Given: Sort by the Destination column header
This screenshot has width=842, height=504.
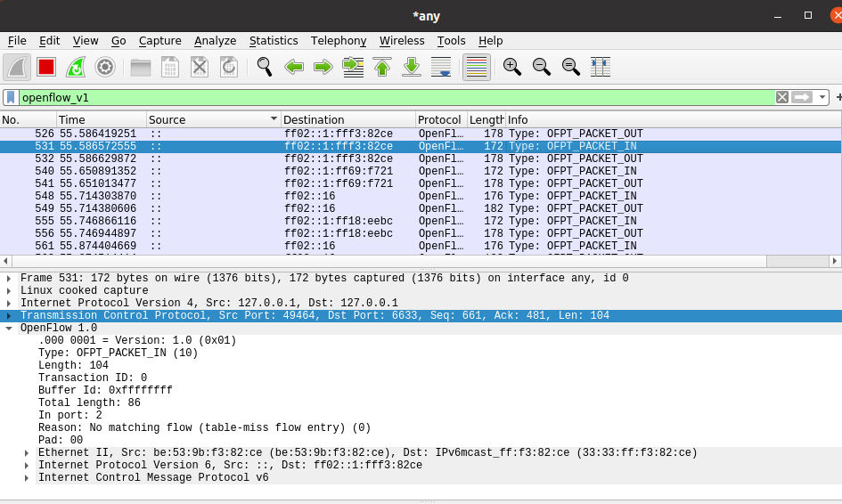Looking at the screenshot, I should 348,119.
